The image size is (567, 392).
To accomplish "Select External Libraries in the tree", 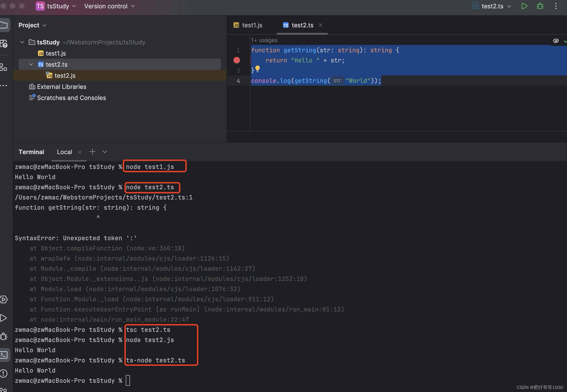I will [61, 87].
